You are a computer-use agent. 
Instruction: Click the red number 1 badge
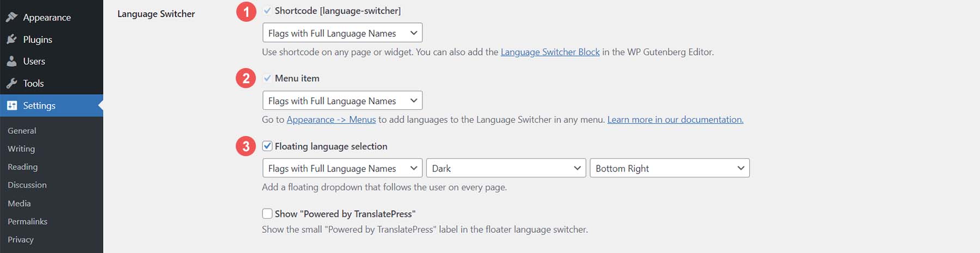click(x=246, y=11)
